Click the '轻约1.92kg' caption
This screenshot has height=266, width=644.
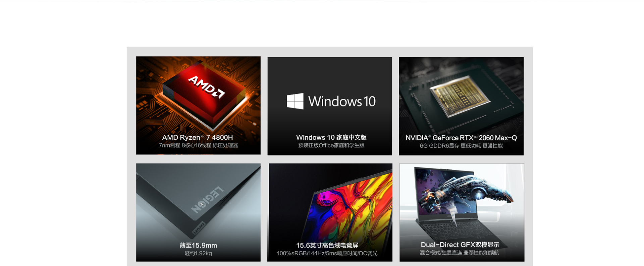[198, 253]
